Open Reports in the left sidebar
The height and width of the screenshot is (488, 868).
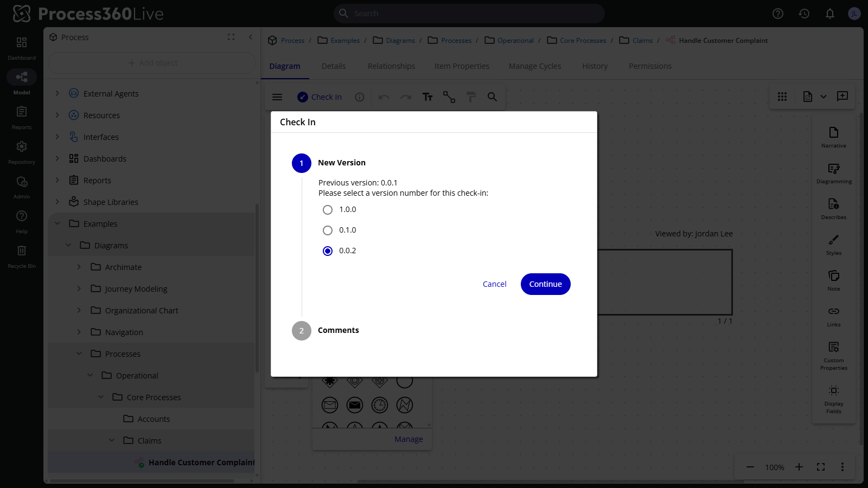pos(22,117)
